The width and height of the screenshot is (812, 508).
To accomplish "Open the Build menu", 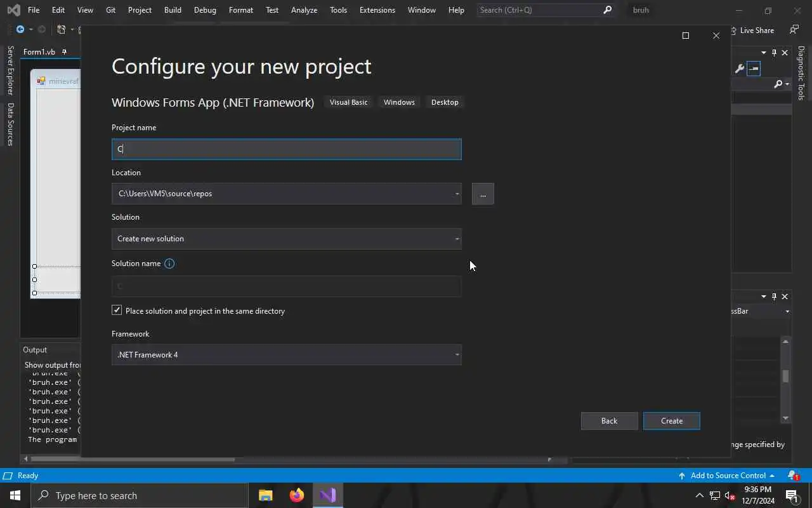I will coord(173,10).
